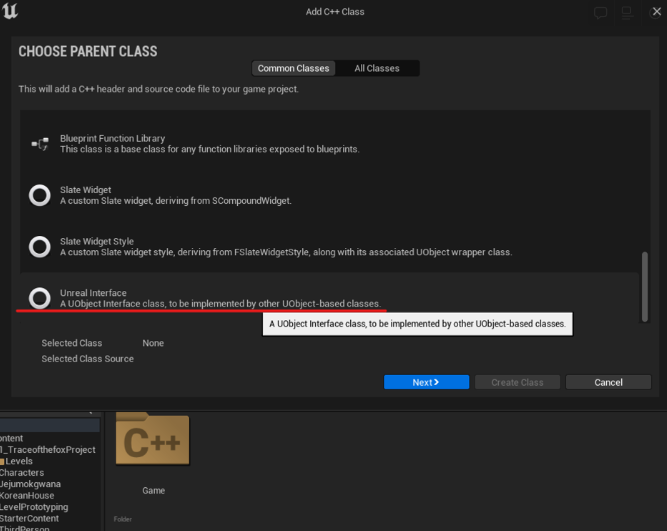Image resolution: width=667 pixels, height=531 pixels.
Task: Select the Slate Widget class icon
Action: [40, 195]
